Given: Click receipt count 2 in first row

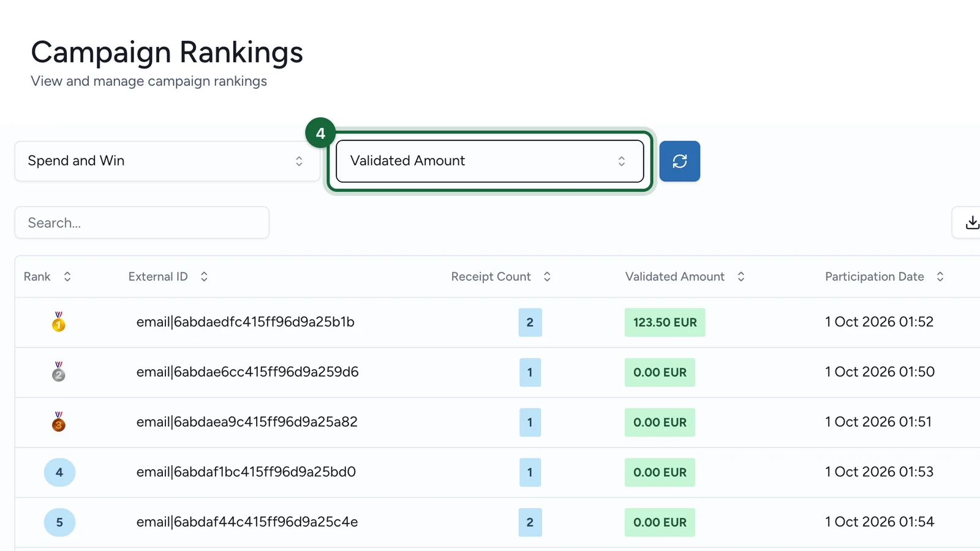Looking at the screenshot, I should [x=530, y=323].
